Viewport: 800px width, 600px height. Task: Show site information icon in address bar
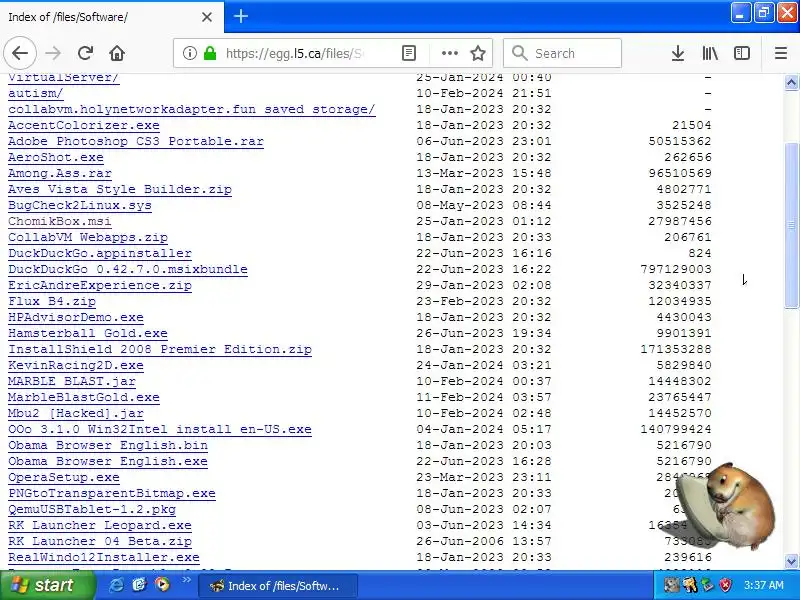[x=189, y=53]
